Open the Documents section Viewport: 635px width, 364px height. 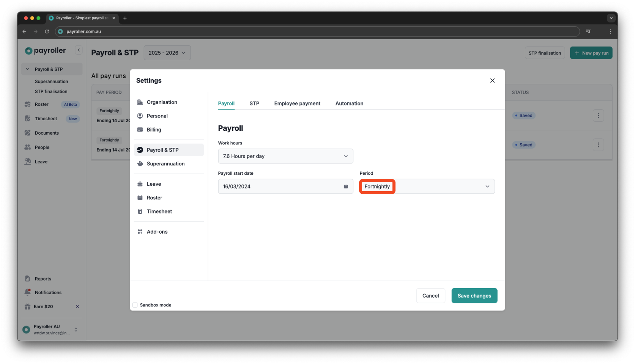click(x=47, y=133)
